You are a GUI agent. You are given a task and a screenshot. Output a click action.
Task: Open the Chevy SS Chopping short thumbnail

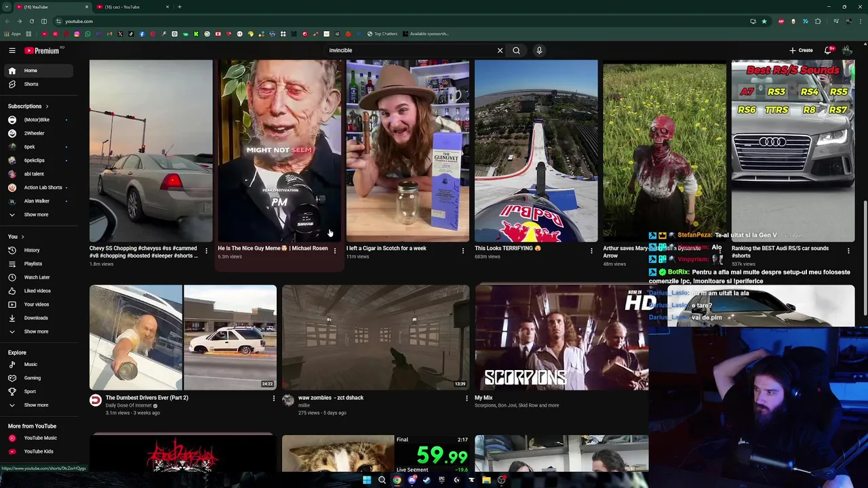pos(151,150)
